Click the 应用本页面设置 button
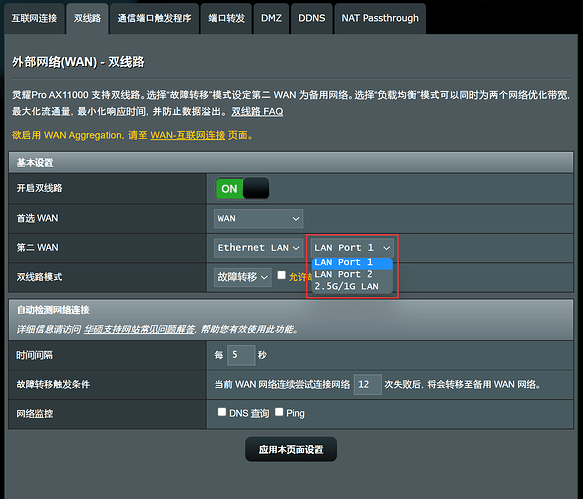The image size is (583, 499). coord(291,450)
